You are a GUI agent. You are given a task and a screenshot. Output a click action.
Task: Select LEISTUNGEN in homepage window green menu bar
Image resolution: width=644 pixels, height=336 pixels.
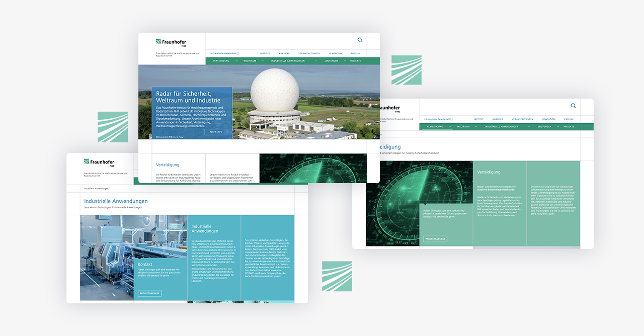[x=331, y=61]
